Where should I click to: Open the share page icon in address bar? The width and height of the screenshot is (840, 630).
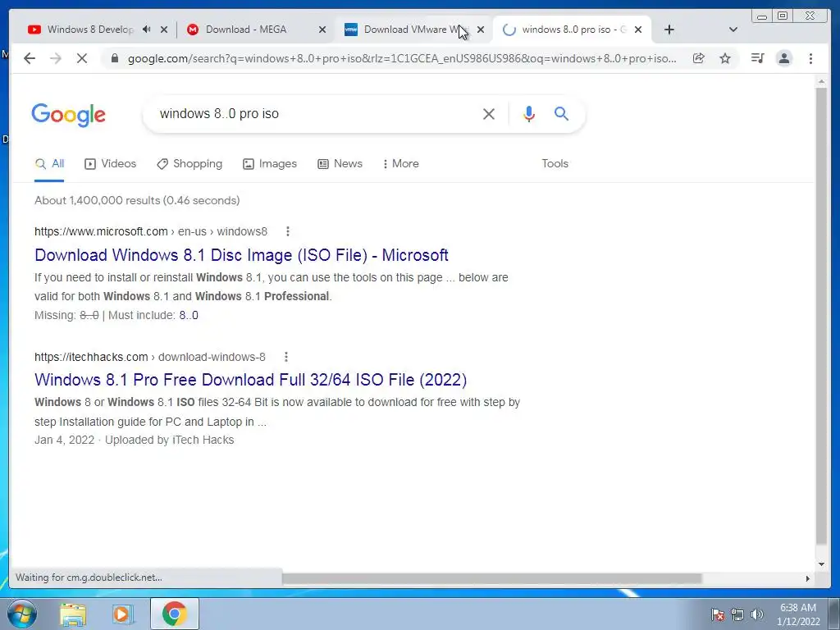tap(699, 58)
